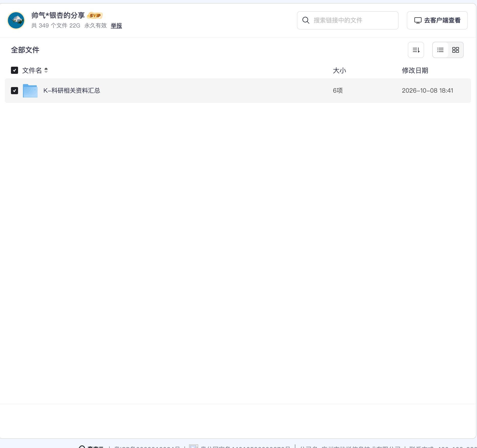Viewport: 477px width, 448px height.
Task: Click the 6项 size value
Action: click(338, 91)
